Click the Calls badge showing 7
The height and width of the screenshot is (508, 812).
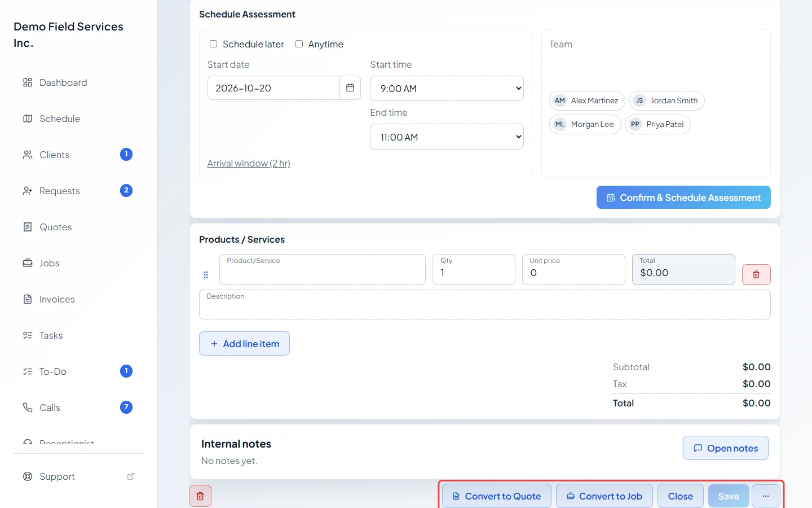(126, 407)
